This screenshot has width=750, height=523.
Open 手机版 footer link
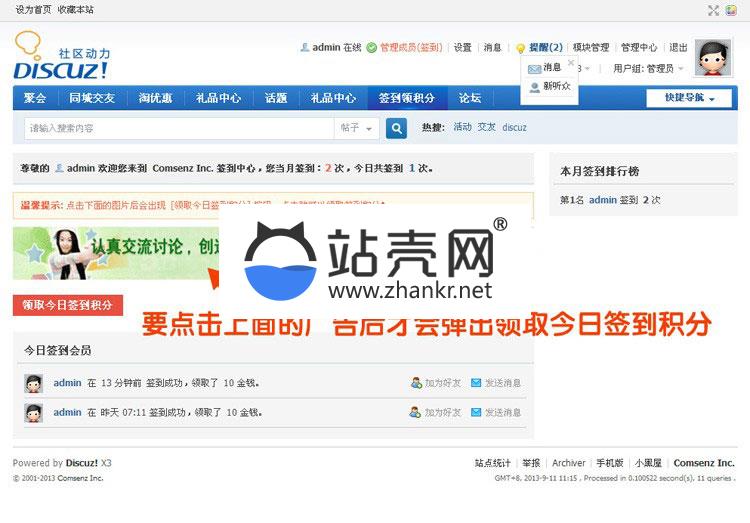click(x=610, y=463)
